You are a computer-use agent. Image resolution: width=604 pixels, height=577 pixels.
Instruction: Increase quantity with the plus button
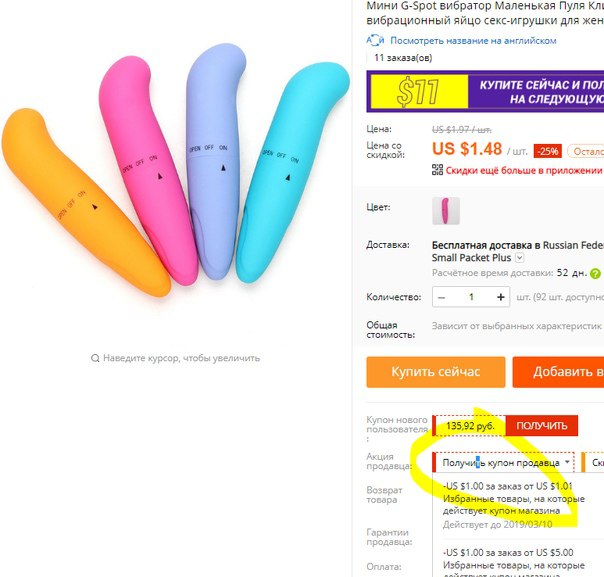click(500, 297)
